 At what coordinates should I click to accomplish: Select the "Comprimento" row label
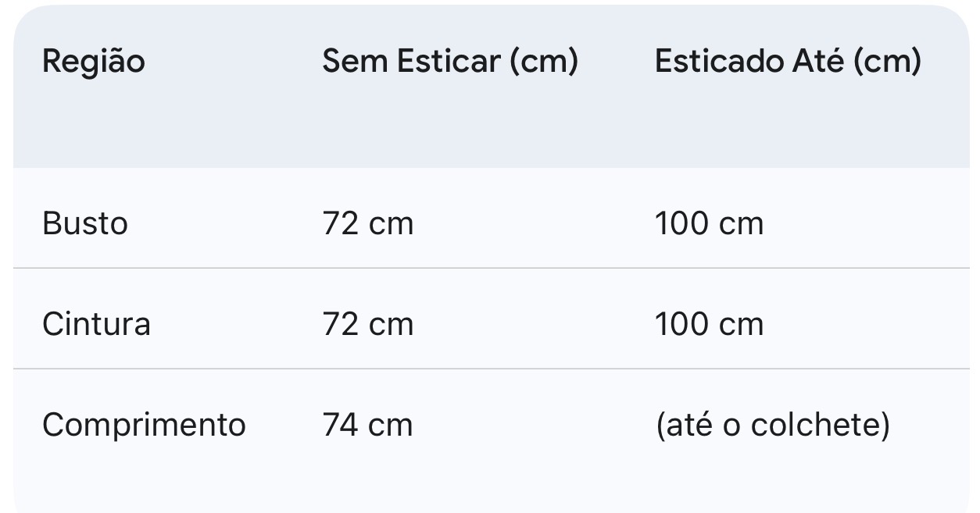tap(144, 425)
